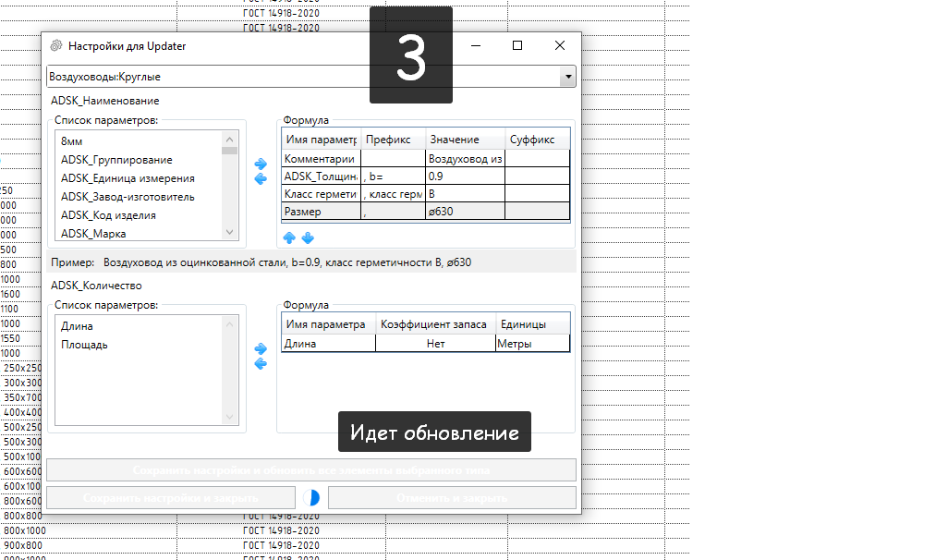Remove parameter from ADSK_Количество formula (left arrow)
The width and height of the screenshot is (948, 560).
(x=261, y=363)
